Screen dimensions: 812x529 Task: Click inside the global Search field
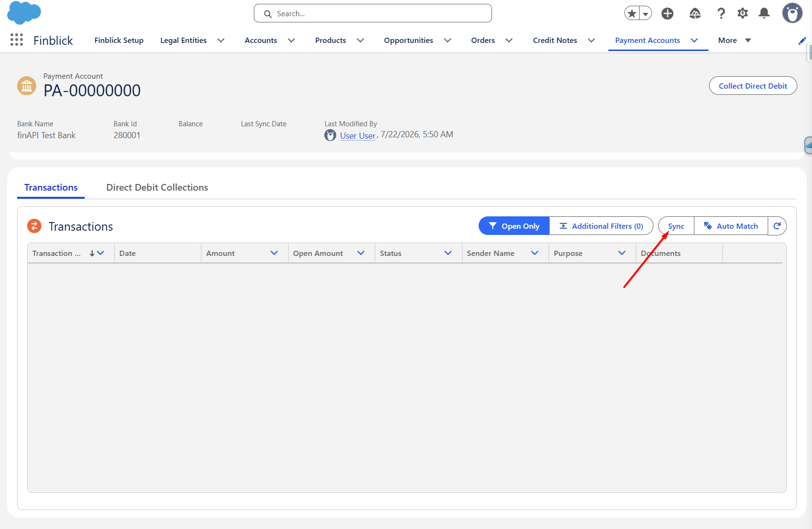(x=373, y=13)
